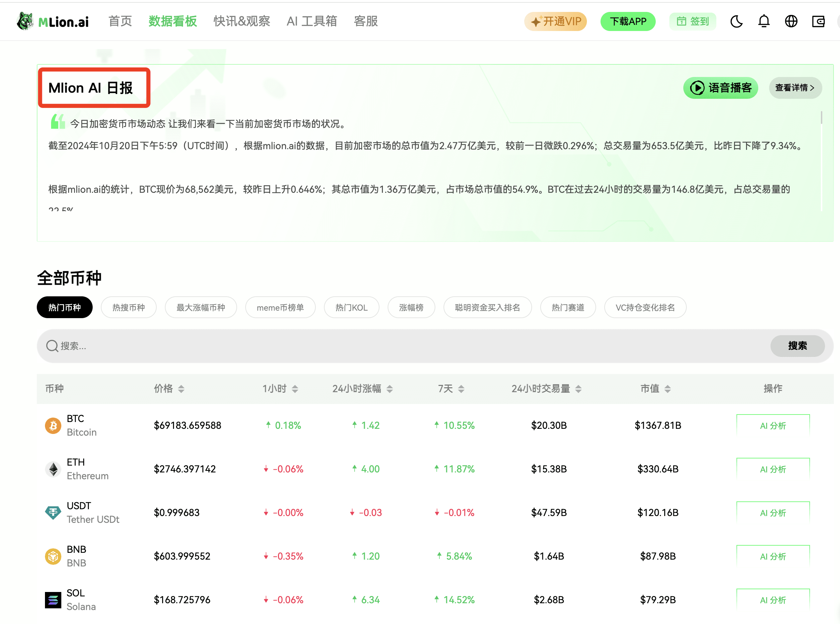
Task: Select the 热门币种 filter pill
Action: coord(64,307)
